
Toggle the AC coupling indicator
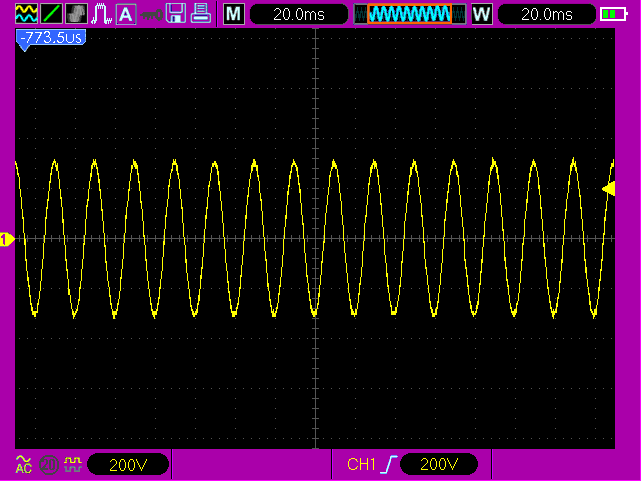tap(24, 464)
